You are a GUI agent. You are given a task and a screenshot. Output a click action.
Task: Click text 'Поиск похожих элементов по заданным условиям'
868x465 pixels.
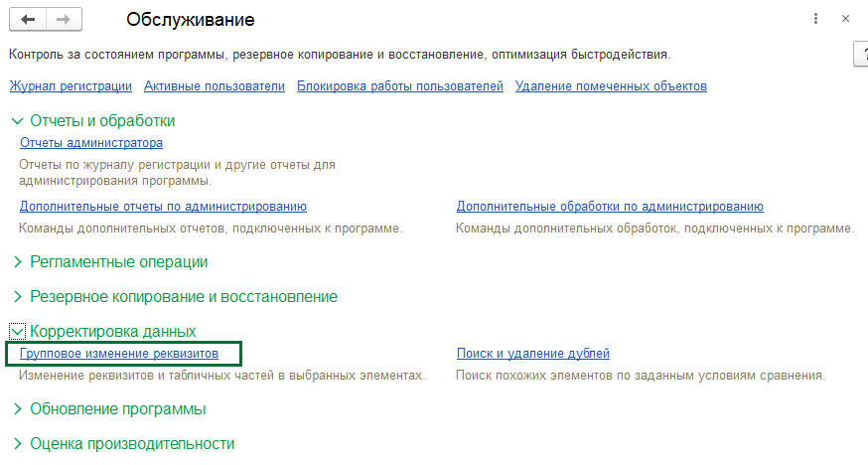[x=641, y=376]
